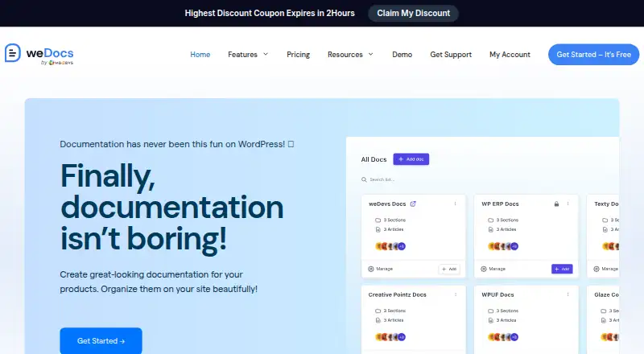644x354 pixels.
Task: Click the folder Sections icon in WP ERP Docs
Action: 490,220
